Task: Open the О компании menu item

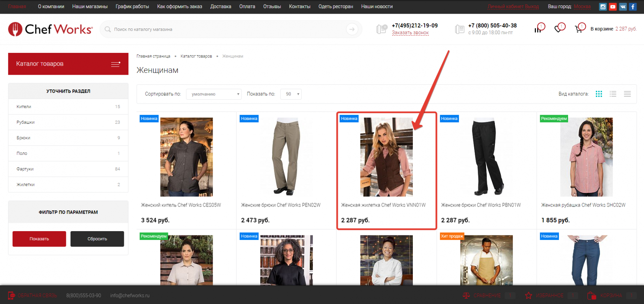Action: (51, 7)
